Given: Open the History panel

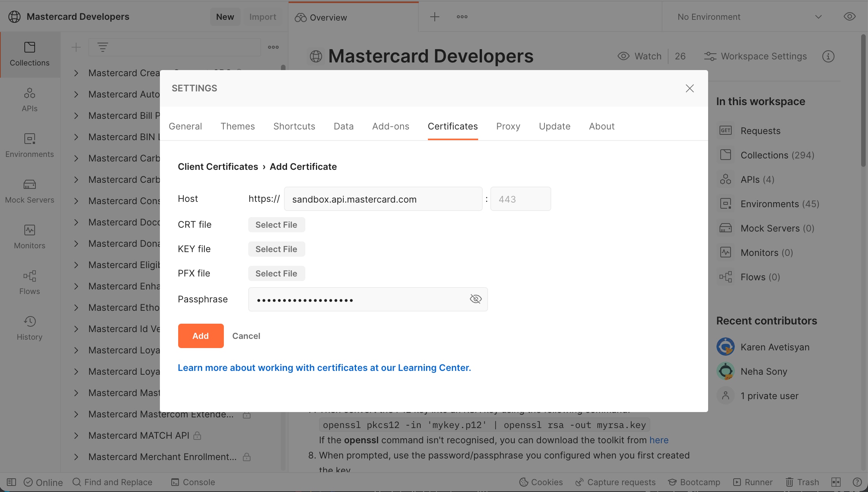Looking at the screenshot, I should click(x=29, y=328).
